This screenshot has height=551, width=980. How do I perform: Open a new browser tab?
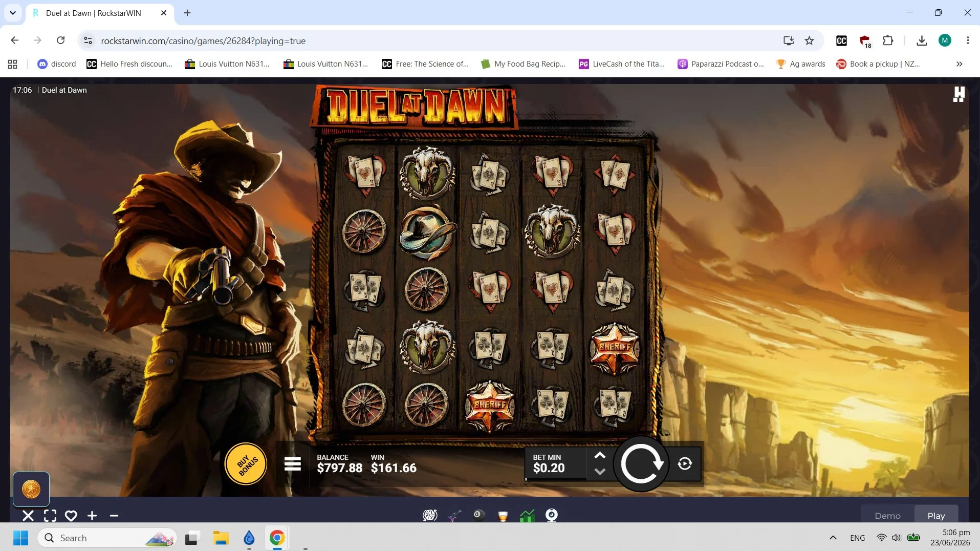[x=187, y=13]
